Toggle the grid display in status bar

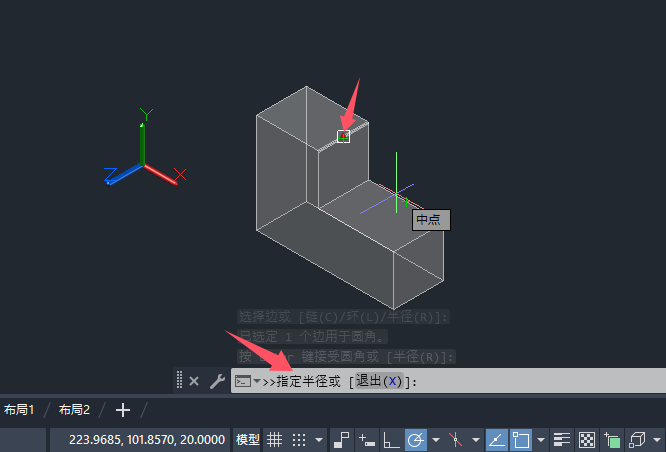(x=274, y=440)
